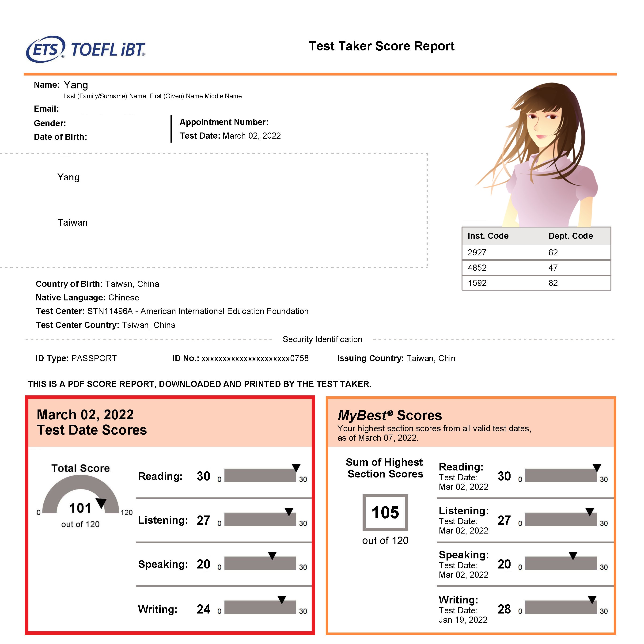
Task: Click the 'Test Date: March 02, 2022' line
Action: [x=230, y=136]
